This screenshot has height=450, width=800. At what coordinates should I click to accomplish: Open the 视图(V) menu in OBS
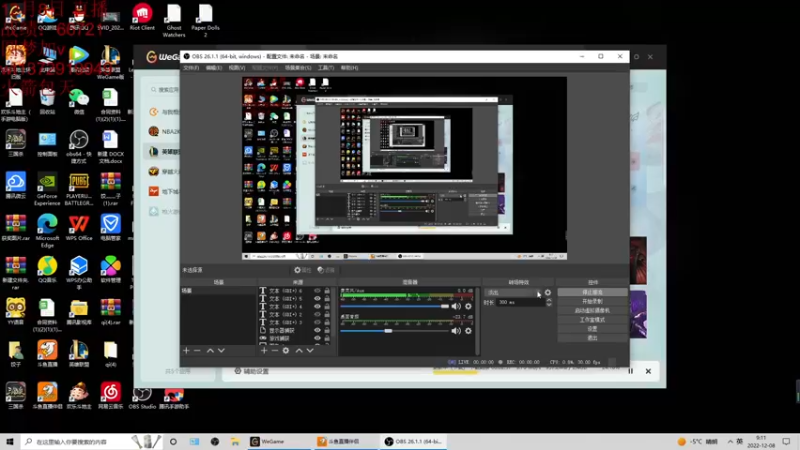237,68
